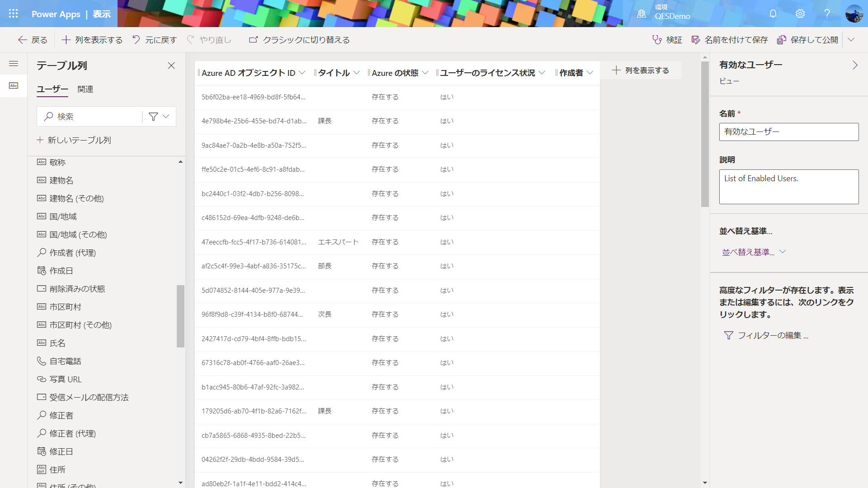This screenshot has height=488, width=868.
Task: Expand the タイトル column header dropdown
Action: (x=356, y=73)
